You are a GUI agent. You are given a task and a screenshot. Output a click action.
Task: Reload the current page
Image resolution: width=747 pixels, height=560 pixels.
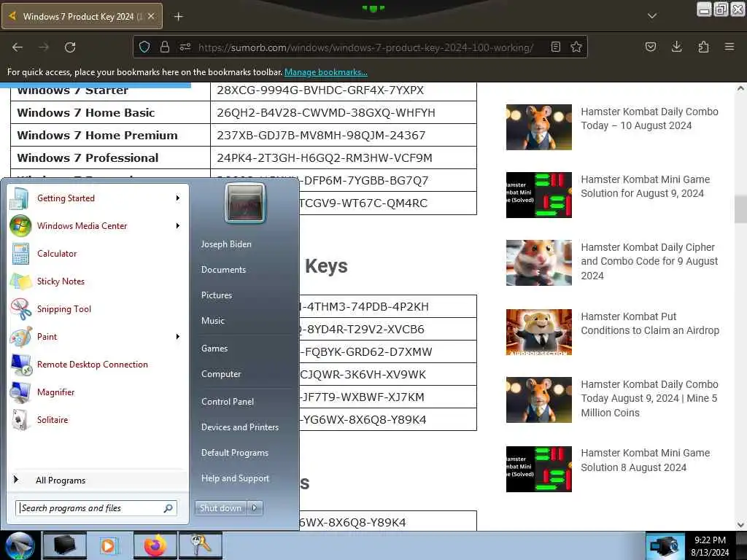click(70, 47)
